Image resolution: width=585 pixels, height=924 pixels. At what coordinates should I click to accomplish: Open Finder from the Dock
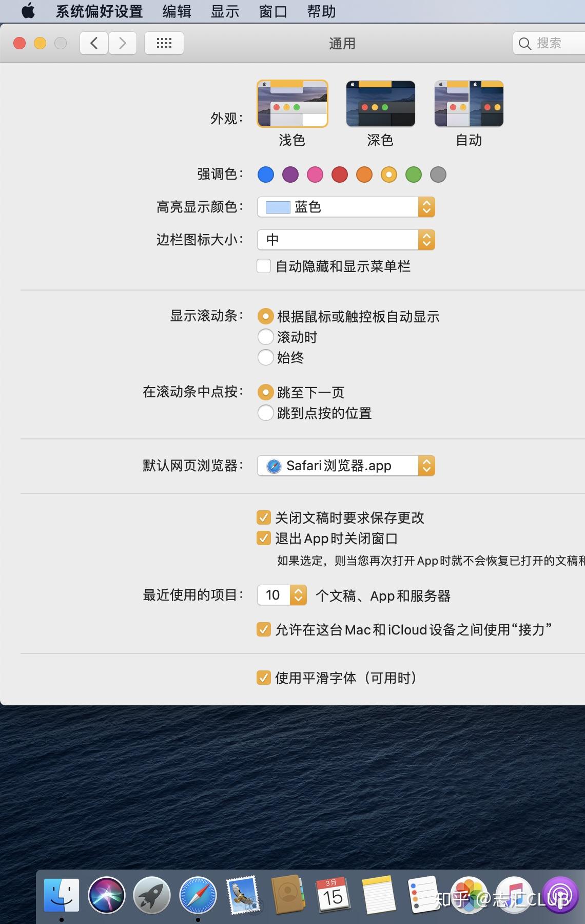point(62,895)
